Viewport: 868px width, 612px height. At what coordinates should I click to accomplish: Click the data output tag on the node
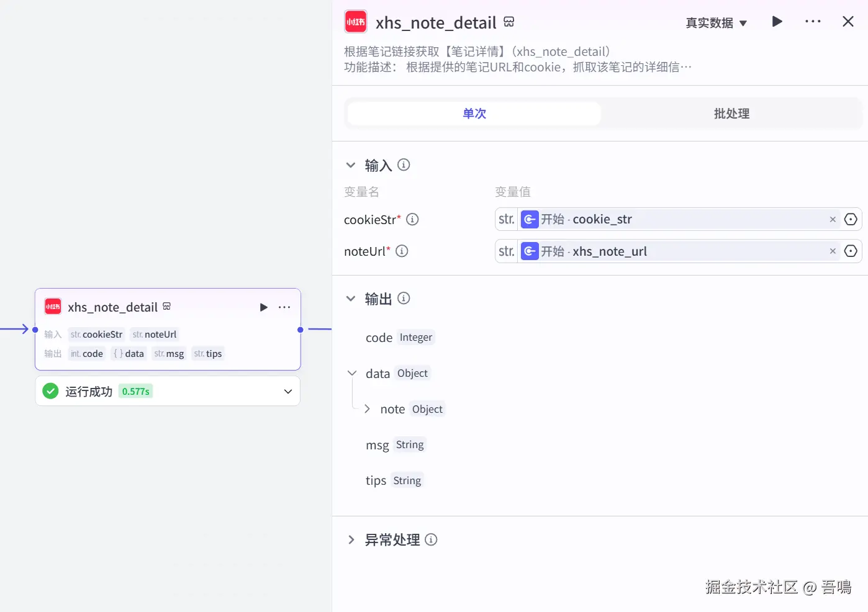[x=129, y=354]
